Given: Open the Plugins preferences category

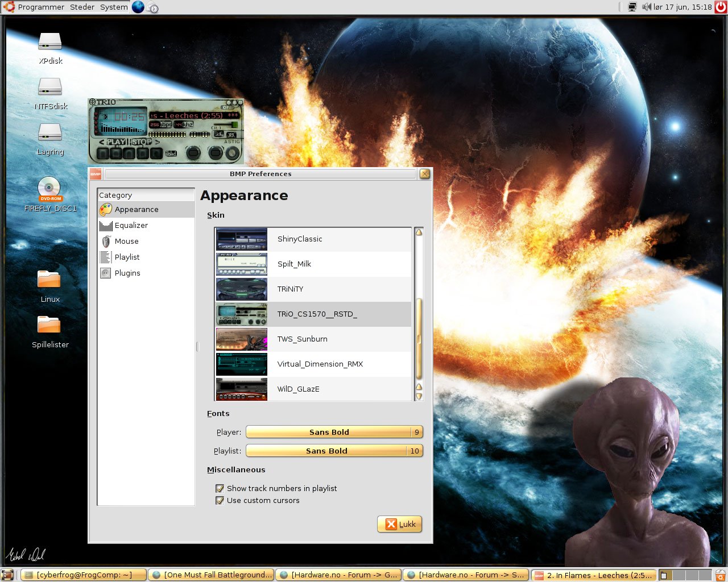Looking at the screenshot, I should tap(146, 273).
